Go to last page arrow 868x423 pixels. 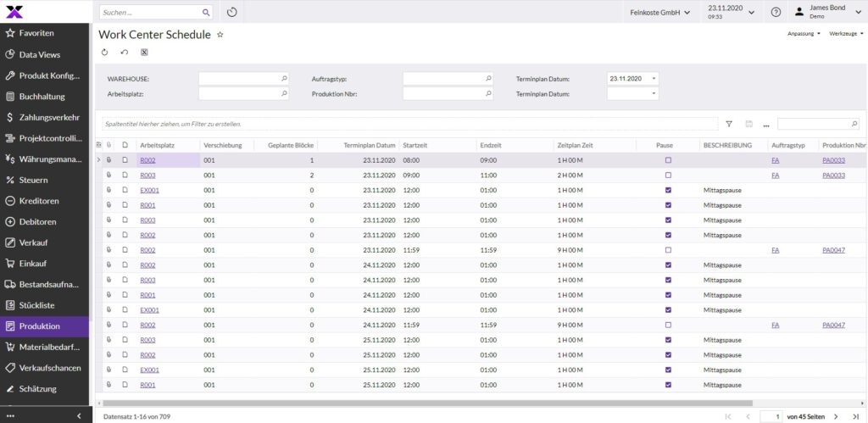pos(856,416)
